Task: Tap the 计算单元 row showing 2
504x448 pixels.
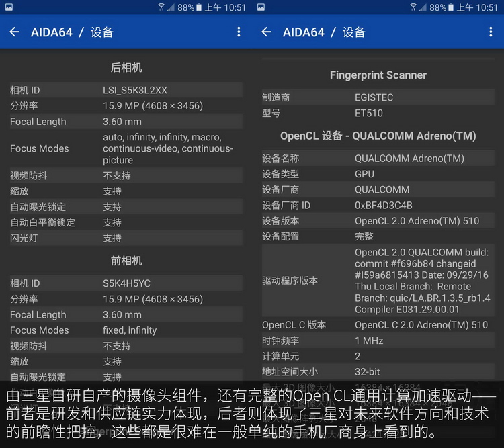Action: click(378, 357)
